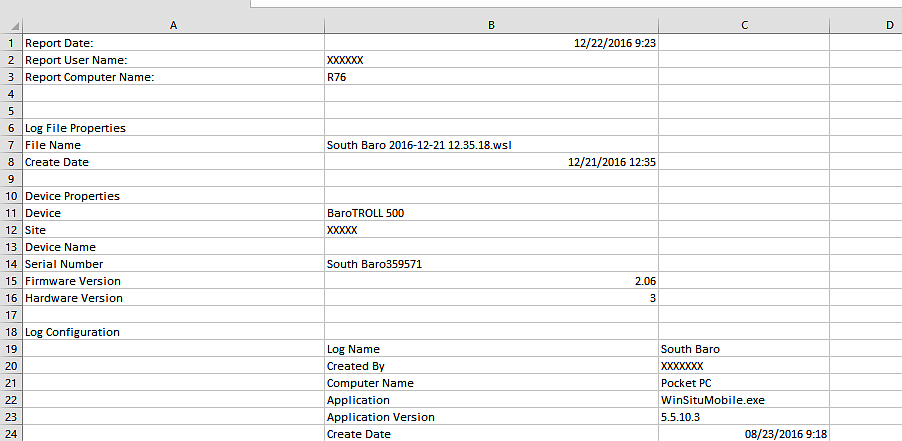Image resolution: width=902 pixels, height=441 pixels.
Task: Select column A header
Action: (x=173, y=25)
